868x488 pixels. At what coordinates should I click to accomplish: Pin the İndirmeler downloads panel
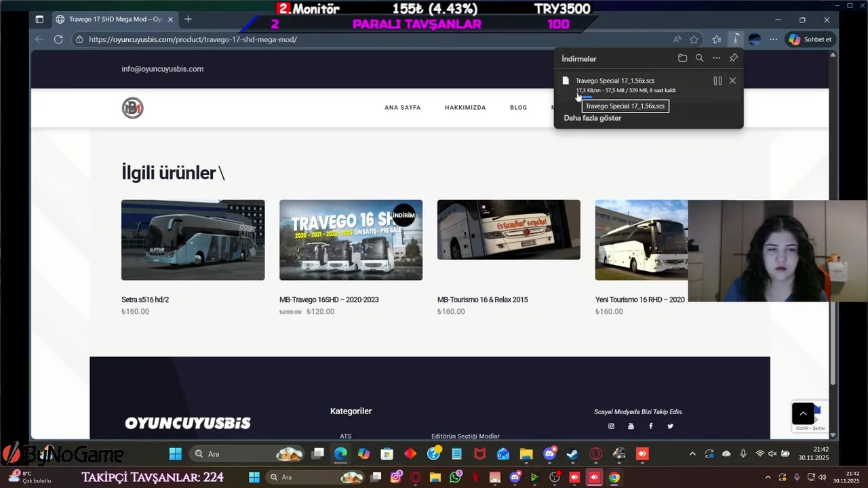(x=733, y=58)
